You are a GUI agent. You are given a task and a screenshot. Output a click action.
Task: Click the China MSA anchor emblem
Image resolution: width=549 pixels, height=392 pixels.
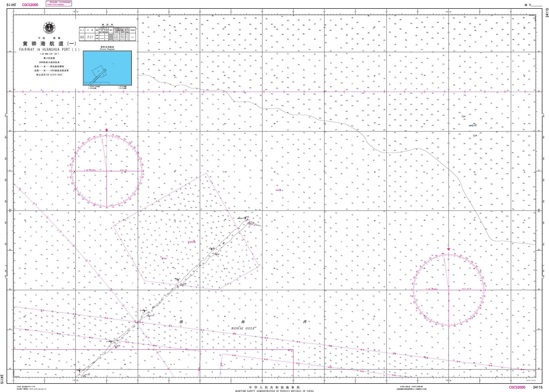pyautogui.click(x=50, y=27)
